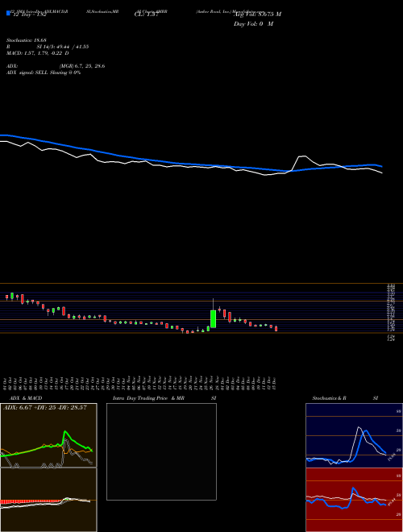Click the 'Stochastics & R SI' panel title
403x532 pixels.
[x=345, y=398]
